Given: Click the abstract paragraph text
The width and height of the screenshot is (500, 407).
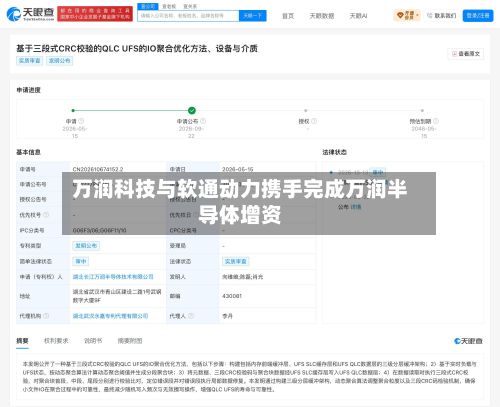Looking at the screenshot, I should pos(250,377).
